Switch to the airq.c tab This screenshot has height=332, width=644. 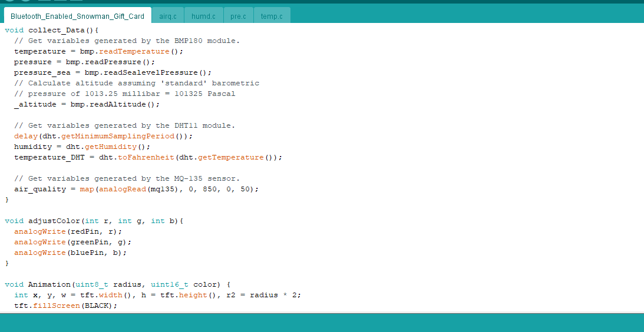coord(168,16)
